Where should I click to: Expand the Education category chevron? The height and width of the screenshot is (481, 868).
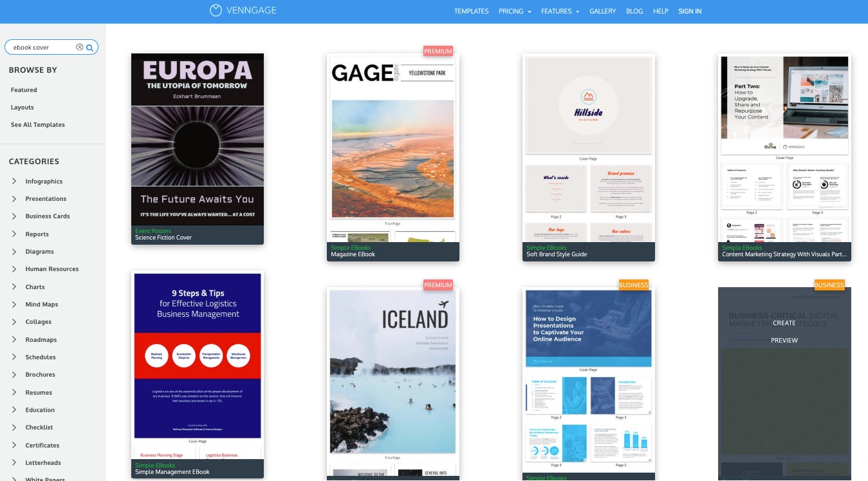point(14,410)
